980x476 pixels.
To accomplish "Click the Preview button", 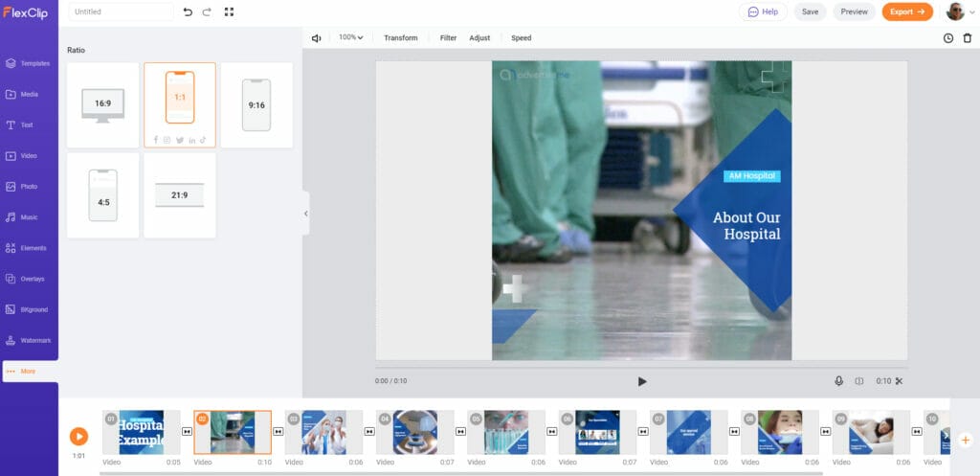I will pos(854,11).
